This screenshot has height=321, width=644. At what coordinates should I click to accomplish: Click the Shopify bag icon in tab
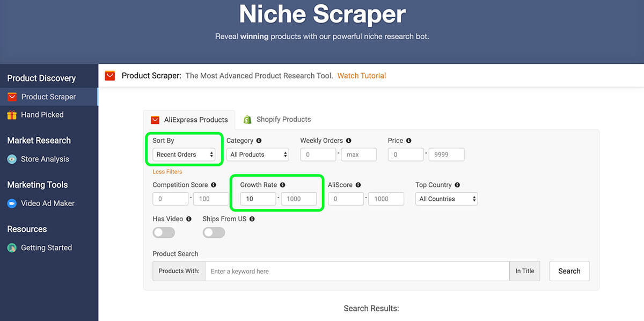[247, 119]
